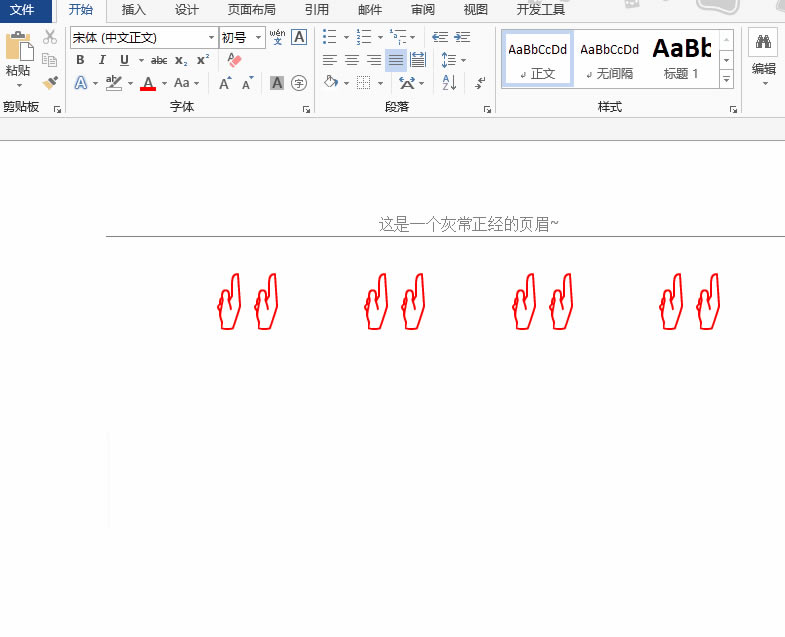
Task: Open Asian layout menu
Action: (407, 83)
